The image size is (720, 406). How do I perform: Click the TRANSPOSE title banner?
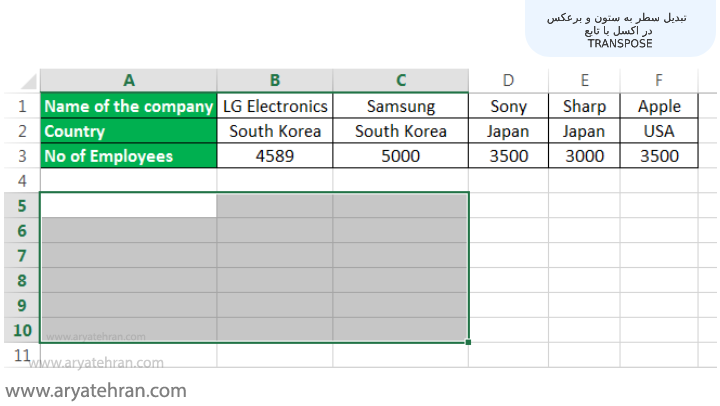[619, 31]
